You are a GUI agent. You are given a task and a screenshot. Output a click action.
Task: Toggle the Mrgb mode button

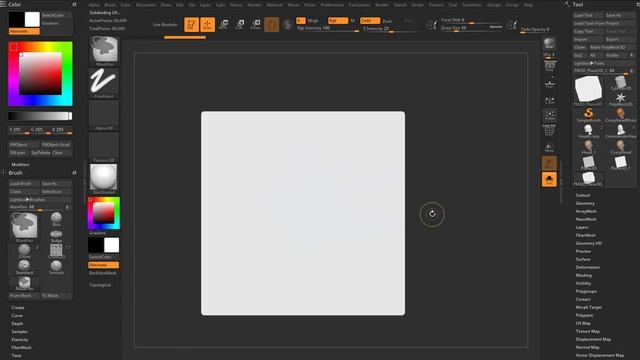tap(313, 20)
